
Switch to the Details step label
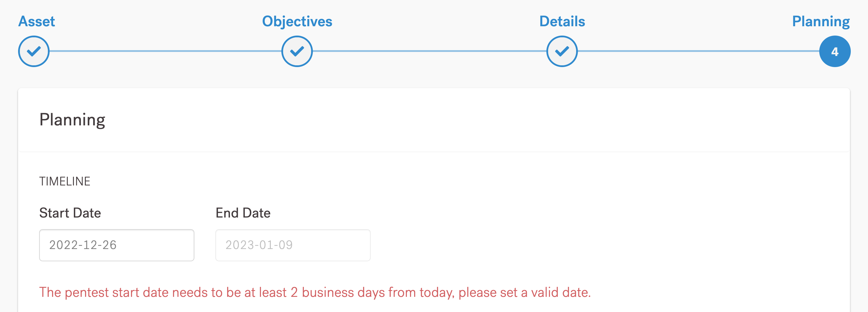click(562, 22)
